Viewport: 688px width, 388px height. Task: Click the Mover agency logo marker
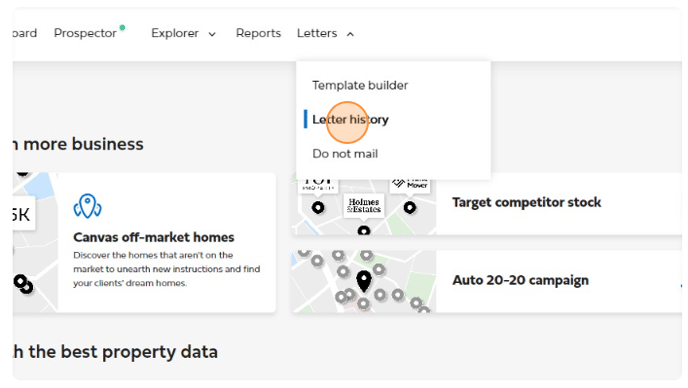click(410, 184)
